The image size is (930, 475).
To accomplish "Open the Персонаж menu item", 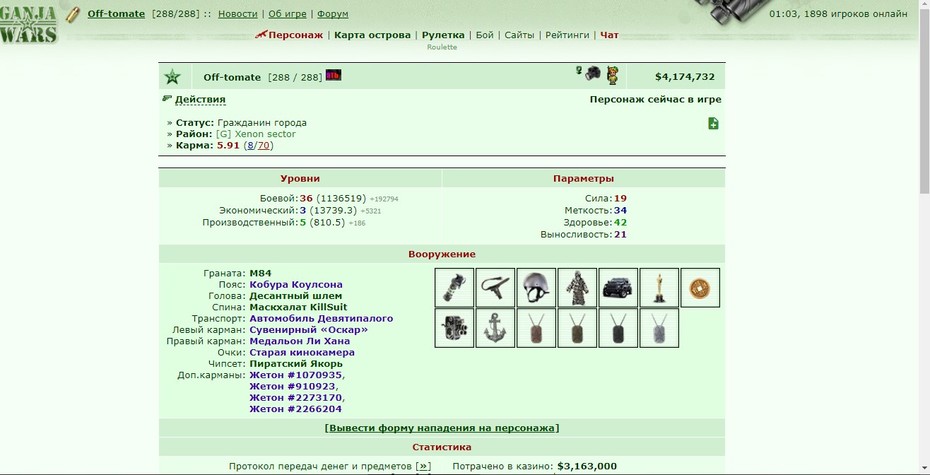I will pyautogui.click(x=295, y=35).
